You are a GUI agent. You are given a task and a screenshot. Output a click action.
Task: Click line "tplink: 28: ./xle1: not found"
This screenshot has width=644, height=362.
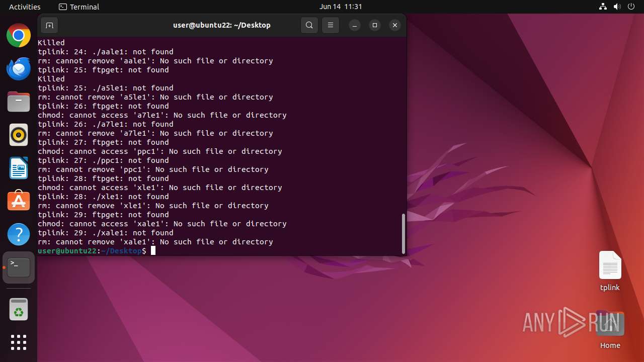(x=103, y=197)
